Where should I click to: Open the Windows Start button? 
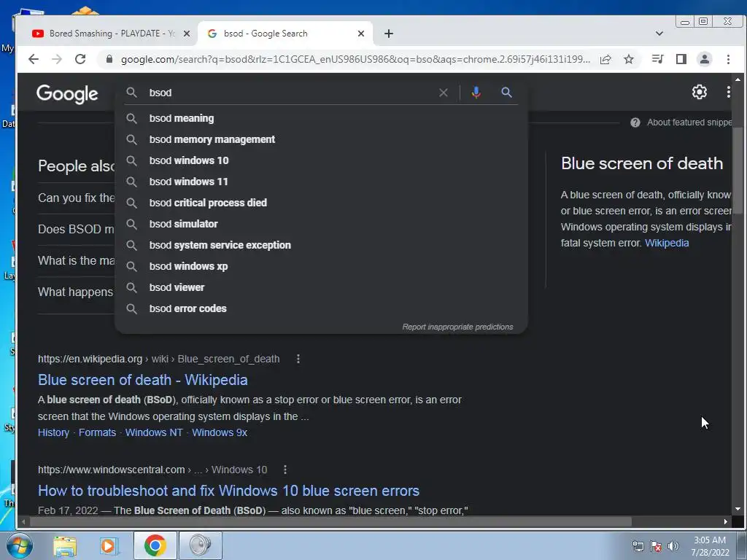19,545
